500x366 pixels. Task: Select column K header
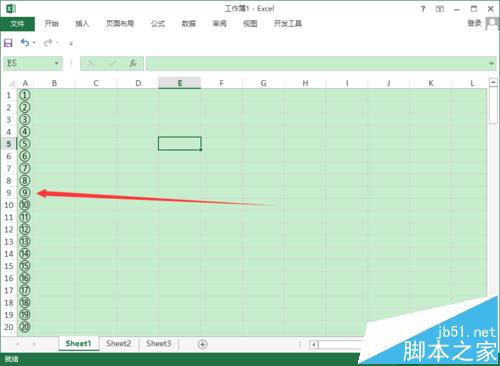point(431,83)
